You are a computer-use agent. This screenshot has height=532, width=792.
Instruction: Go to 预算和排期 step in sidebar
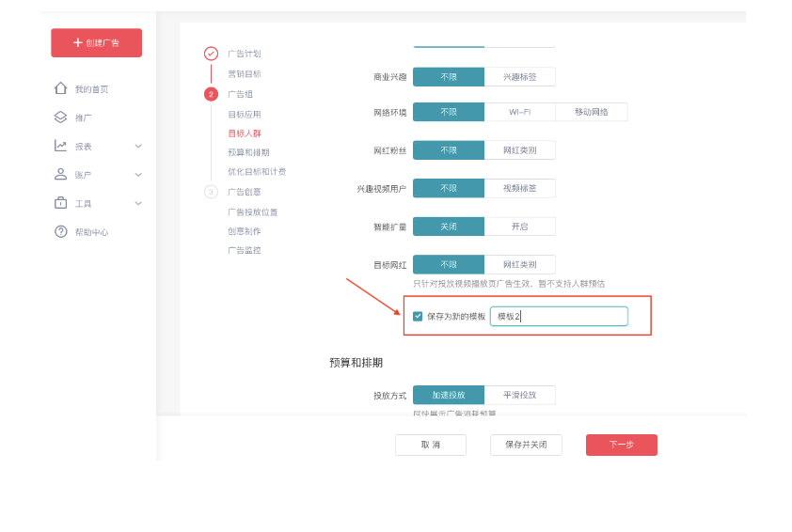click(x=248, y=152)
